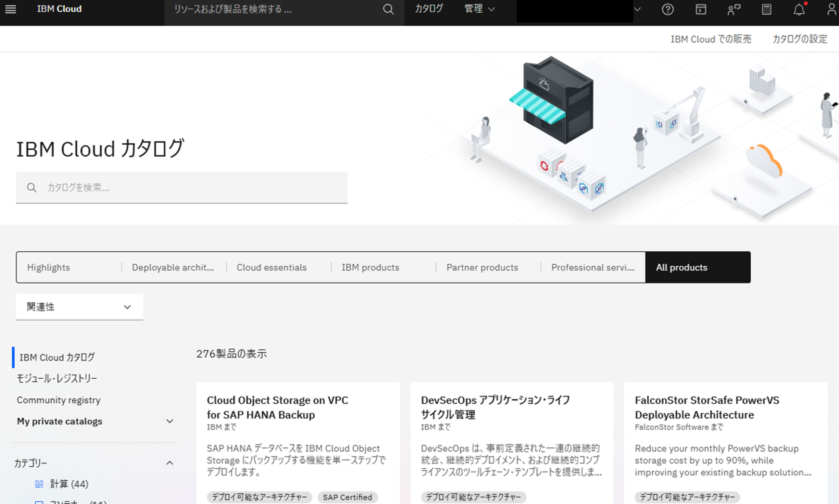Screen dimensions: 839x504
Task: Select the 計算 (44) category filter
Action: tap(69, 484)
